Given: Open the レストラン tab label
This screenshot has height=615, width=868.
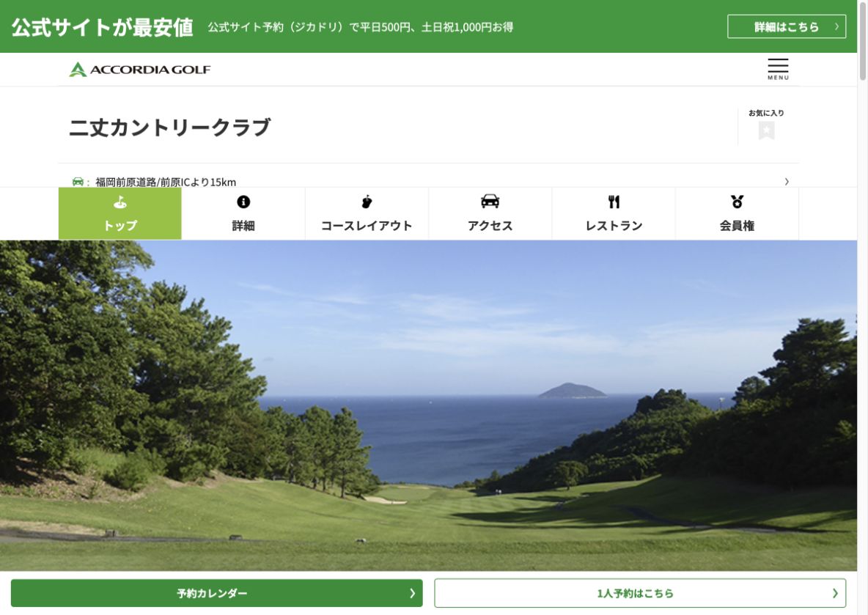Looking at the screenshot, I should tap(614, 226).
